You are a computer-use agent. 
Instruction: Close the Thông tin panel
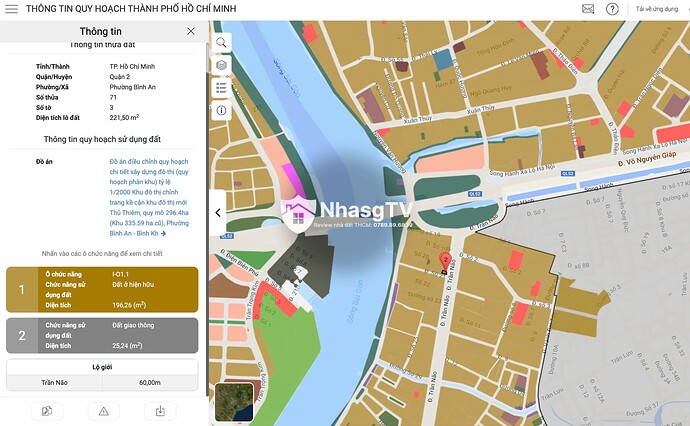pyautogui.click(x=191, y=31)
